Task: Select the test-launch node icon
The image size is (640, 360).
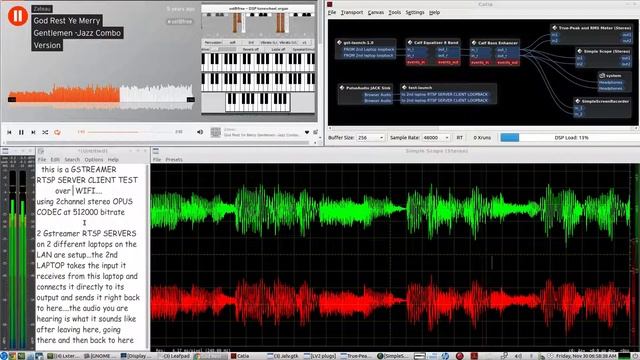Action: coord(404,87)
